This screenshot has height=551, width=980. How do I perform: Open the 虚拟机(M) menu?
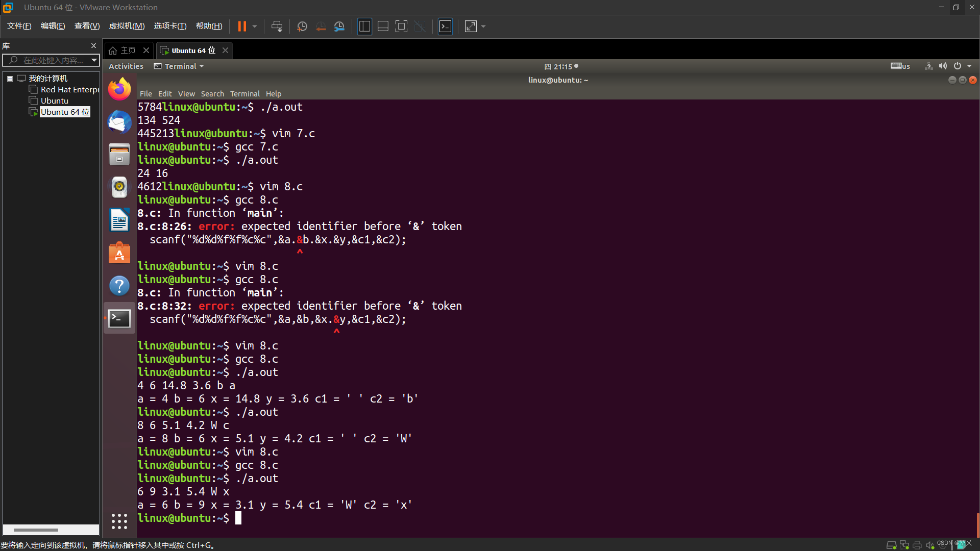127,26
